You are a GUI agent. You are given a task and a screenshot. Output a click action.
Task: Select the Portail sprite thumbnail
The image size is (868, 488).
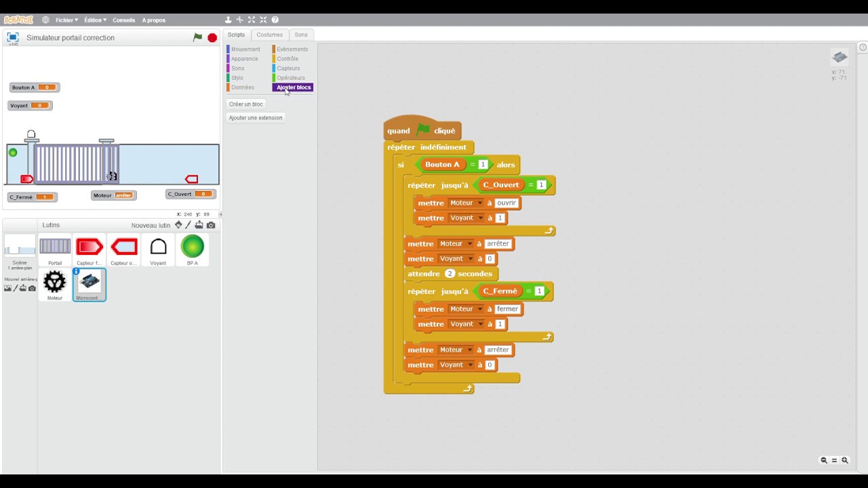[55, 250]
